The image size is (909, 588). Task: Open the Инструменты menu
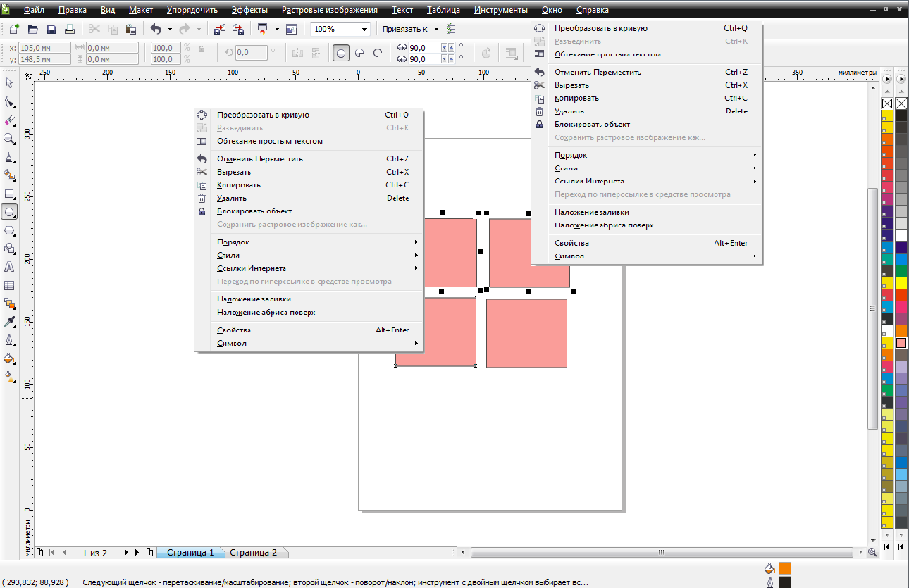pyautogui.click(x=500, y=10)
